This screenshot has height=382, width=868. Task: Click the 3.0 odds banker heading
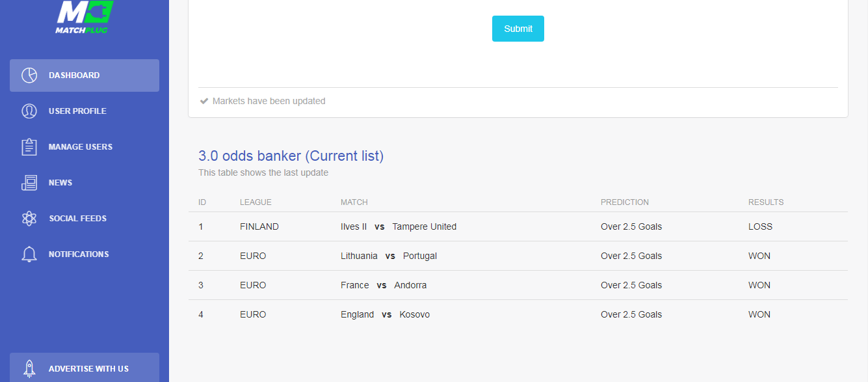click(x=291, y=156)
